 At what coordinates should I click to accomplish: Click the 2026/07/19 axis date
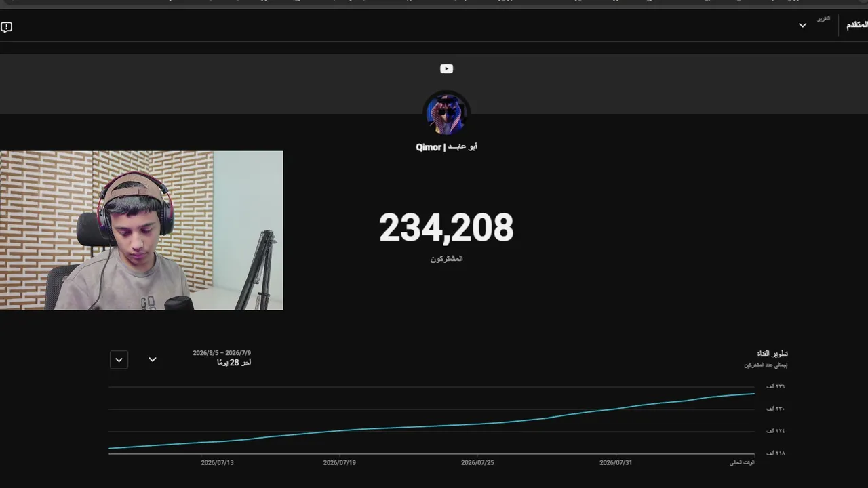[340, 463]
